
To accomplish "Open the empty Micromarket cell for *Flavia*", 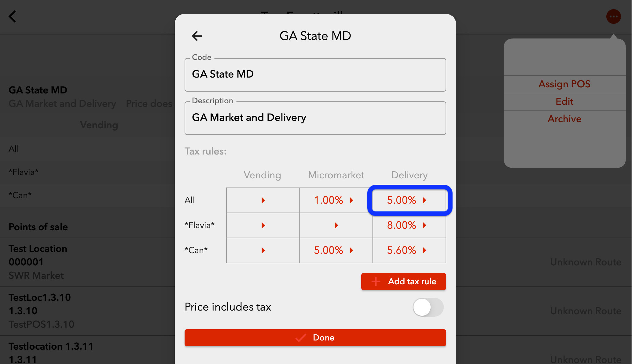I will click(336, 225).
